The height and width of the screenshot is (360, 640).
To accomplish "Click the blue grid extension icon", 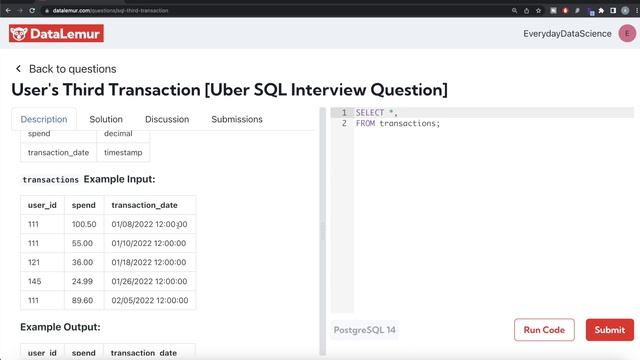I will 591,11.
